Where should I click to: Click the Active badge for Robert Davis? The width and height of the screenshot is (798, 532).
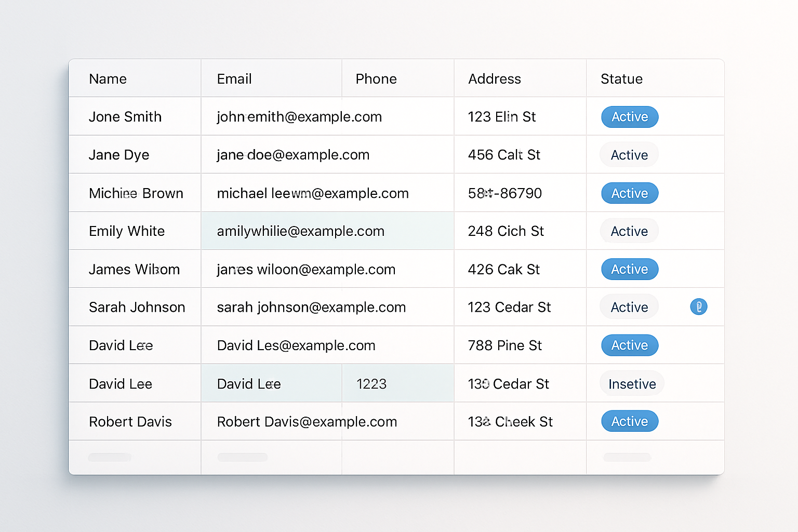[629, 421]
